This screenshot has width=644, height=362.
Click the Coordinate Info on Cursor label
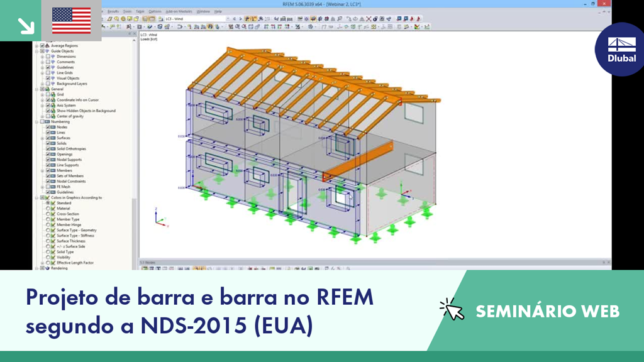(77, 100)
